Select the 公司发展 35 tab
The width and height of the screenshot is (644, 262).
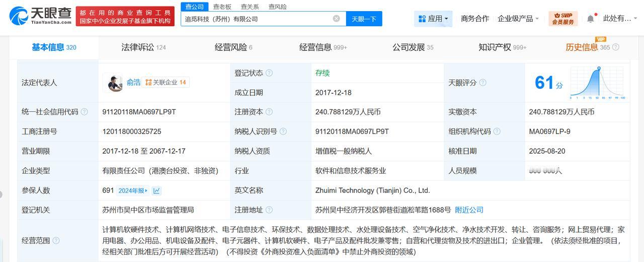pyautogui.click(x=413, y=47)
